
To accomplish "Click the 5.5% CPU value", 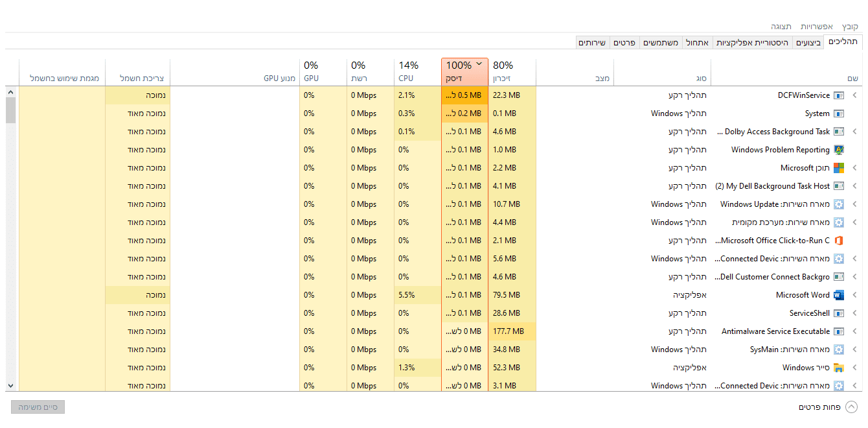I will (x=406, y=295).
